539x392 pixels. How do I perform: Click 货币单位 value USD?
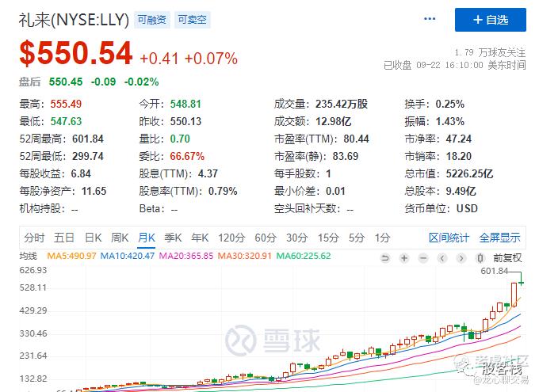click(467, 208)
